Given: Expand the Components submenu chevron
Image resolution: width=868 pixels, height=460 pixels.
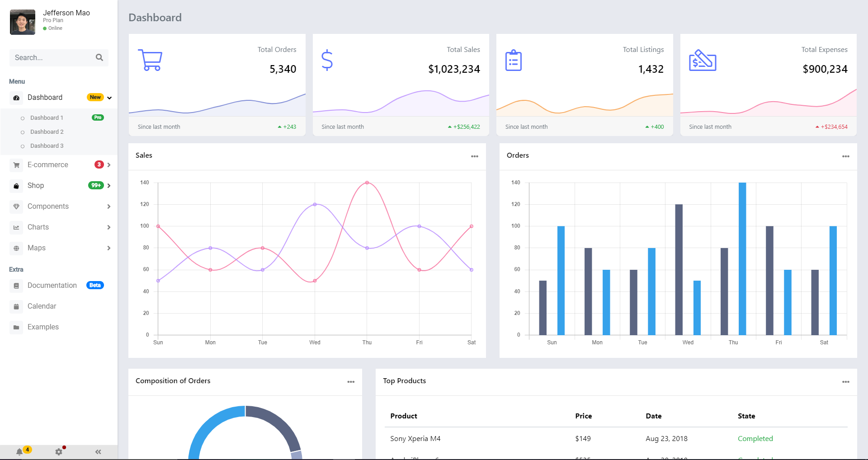Looking at the screenshot, I should click(109, 207).
